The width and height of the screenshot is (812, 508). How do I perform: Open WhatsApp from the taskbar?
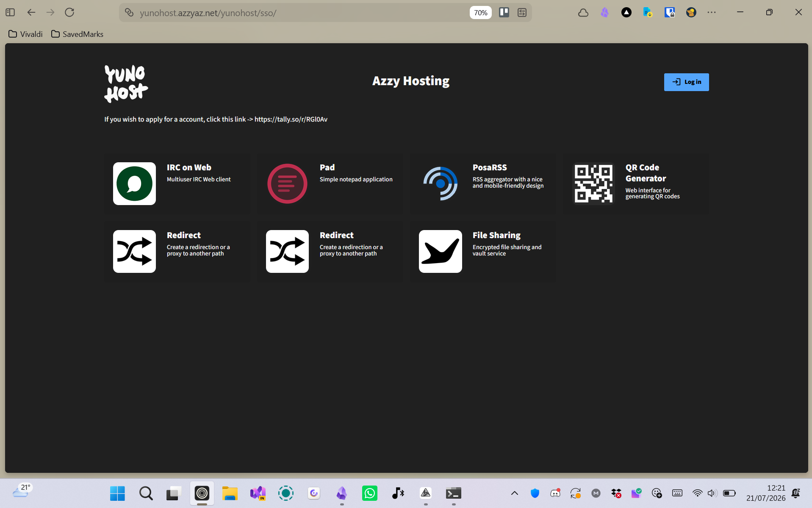pyautogui.click(x=370, y=493)
